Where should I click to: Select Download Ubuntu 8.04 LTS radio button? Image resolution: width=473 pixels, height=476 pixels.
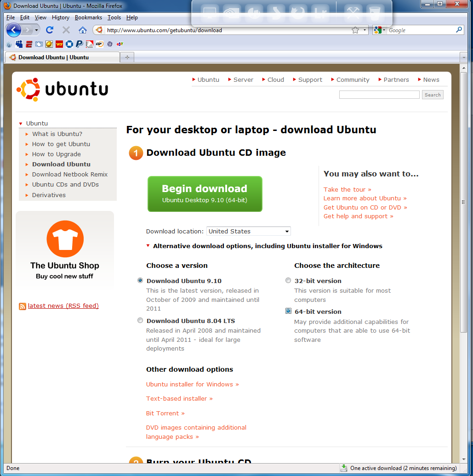[140, 320]
